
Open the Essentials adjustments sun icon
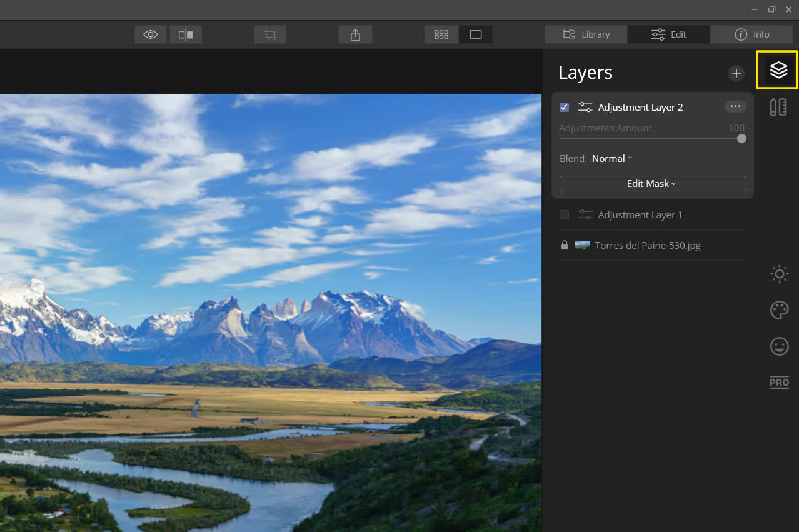[779, 274]
